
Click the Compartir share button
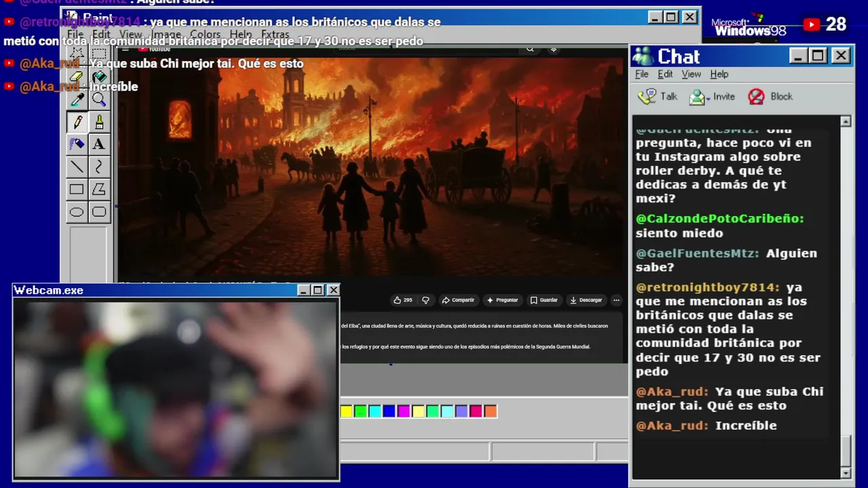click(x=458, y=300)
